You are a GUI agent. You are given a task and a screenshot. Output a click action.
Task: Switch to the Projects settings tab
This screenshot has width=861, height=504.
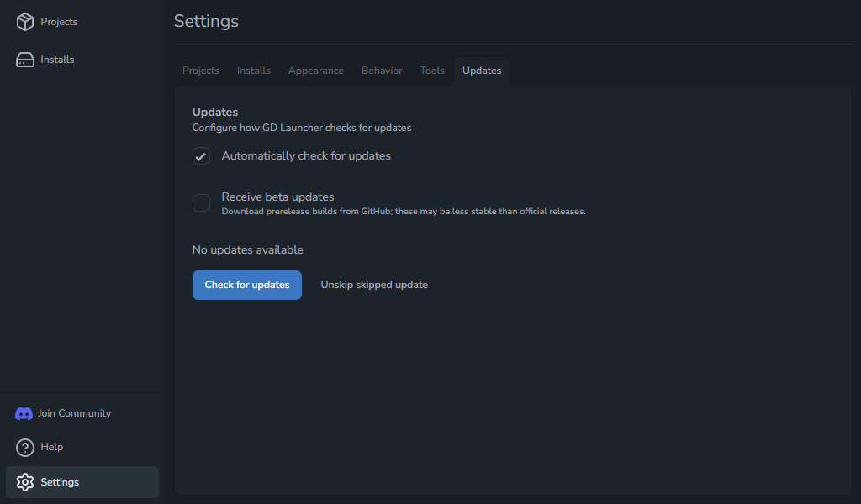tap(200, 71)
